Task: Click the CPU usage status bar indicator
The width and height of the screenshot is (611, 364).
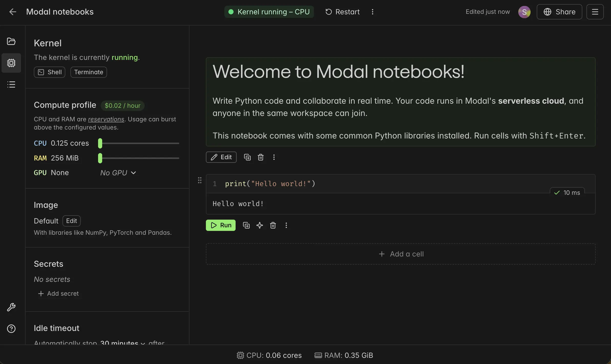Action: pyautogui.click(x=269, y=355)
